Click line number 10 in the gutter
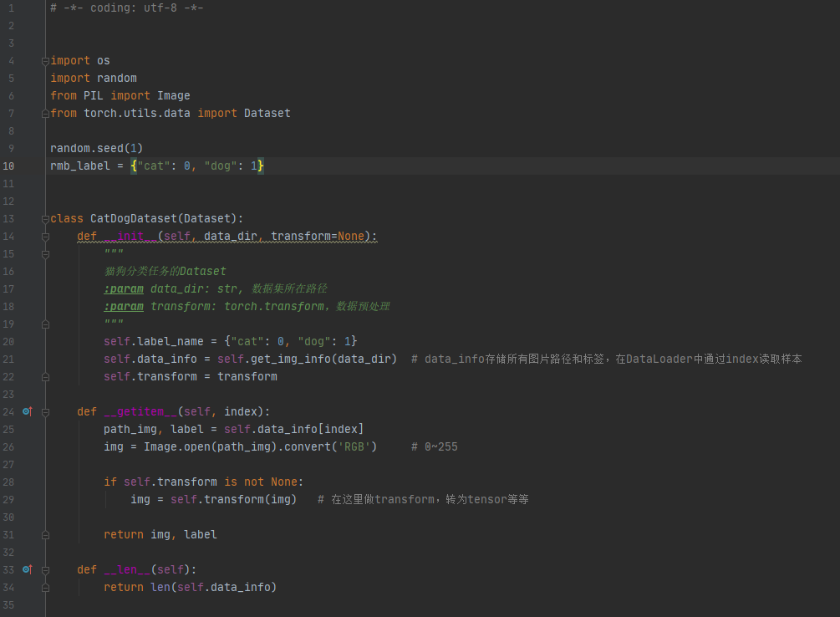Viewport: 840px width, 617px height. click(8, 166)
